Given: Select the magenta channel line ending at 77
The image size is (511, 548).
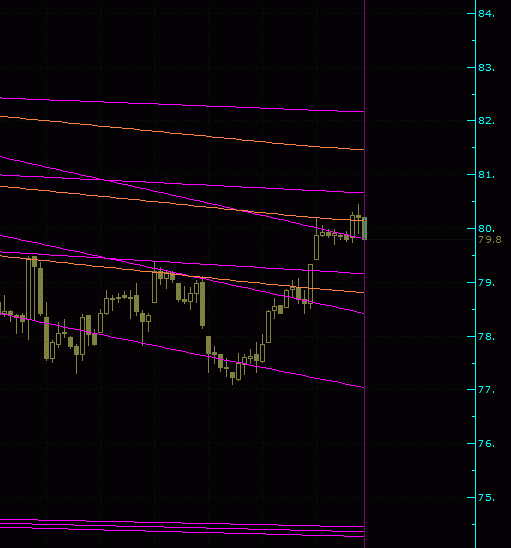Looking at the screenshot, I should click(x=182, y=350).
